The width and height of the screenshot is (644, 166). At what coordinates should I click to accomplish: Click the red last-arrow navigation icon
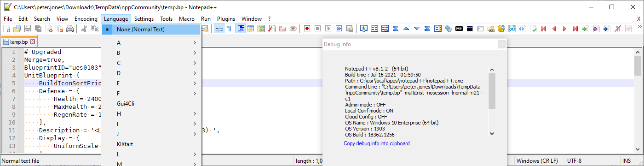click(x=575, y=29)
